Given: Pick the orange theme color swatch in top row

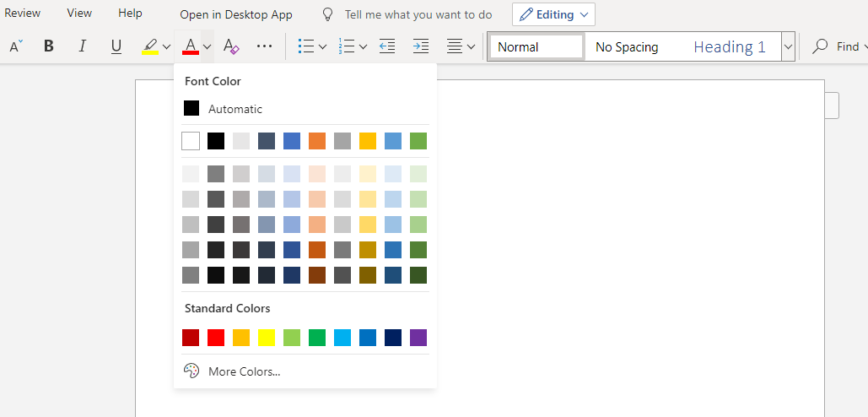Looking at the screenshot, I should pos(317,141).
